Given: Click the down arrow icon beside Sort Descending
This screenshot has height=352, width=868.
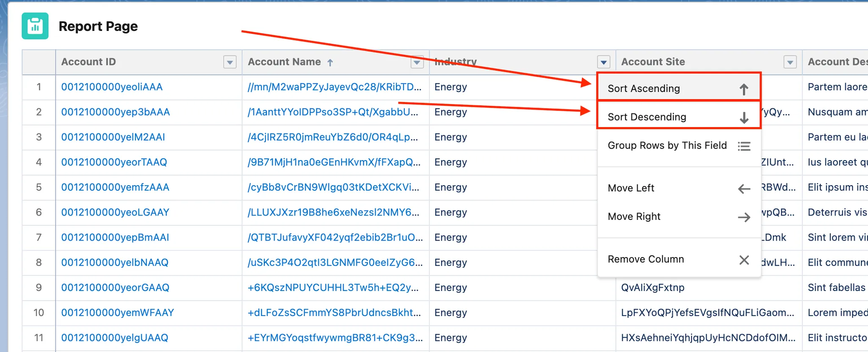Looking at the screenshot, I should tap(744, 117).
